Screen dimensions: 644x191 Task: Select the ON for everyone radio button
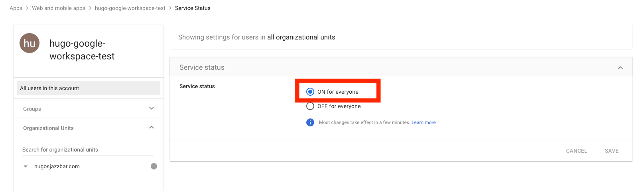(x=310, y=92)
